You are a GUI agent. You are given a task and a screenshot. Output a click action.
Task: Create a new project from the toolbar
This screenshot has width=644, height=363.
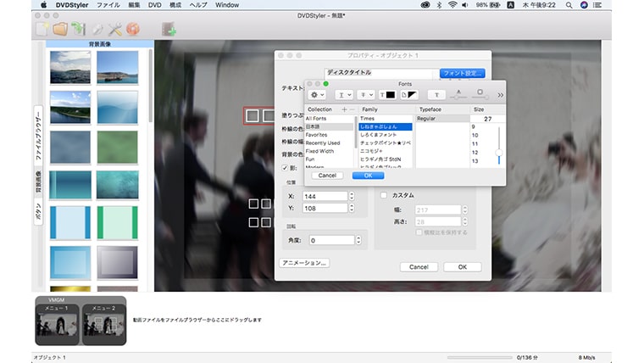42,29
